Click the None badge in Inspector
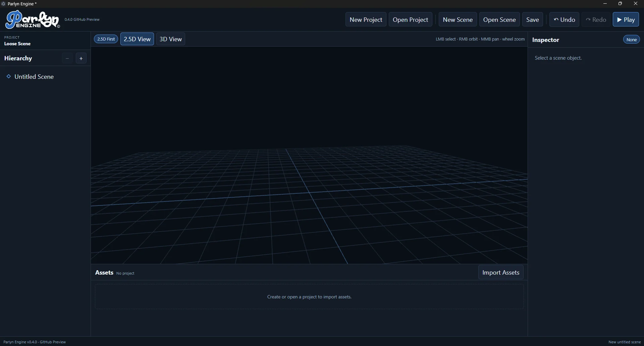This screenshot has width=644, height=346. click(x=632, y=40)
